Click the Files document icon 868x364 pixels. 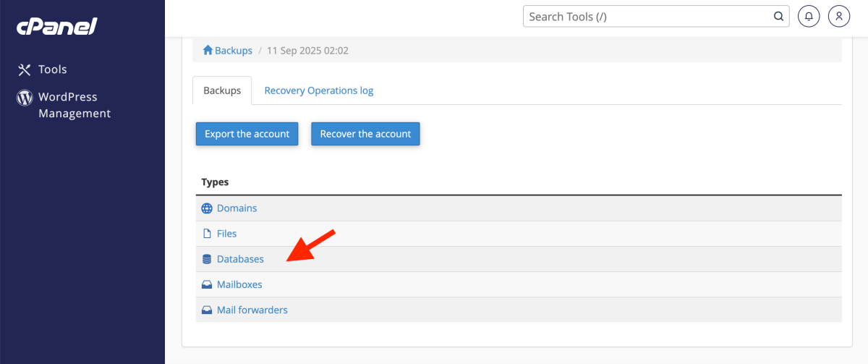point(207,234)
